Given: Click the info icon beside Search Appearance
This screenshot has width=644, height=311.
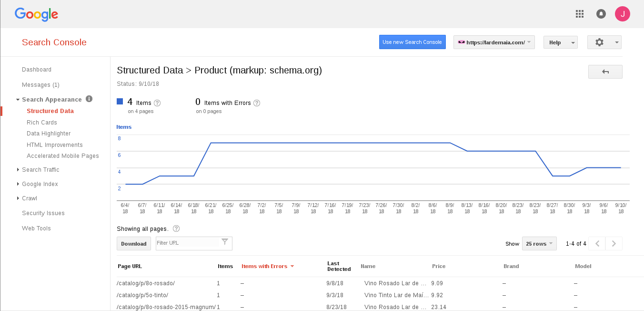Looking at the screenshot, I should point(89,99).
